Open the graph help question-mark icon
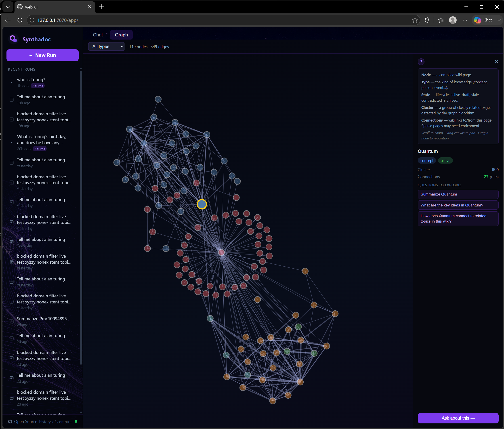Screen dimensions: 504x429 pos(421,62)
